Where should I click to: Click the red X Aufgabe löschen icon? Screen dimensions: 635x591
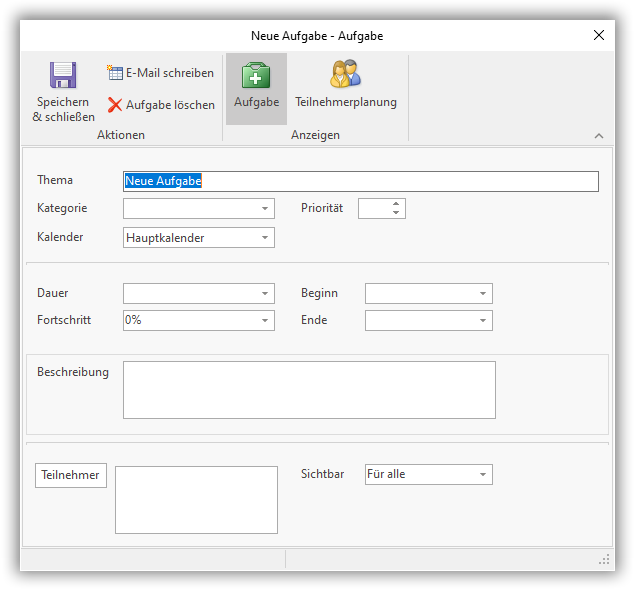coord(115,105)
